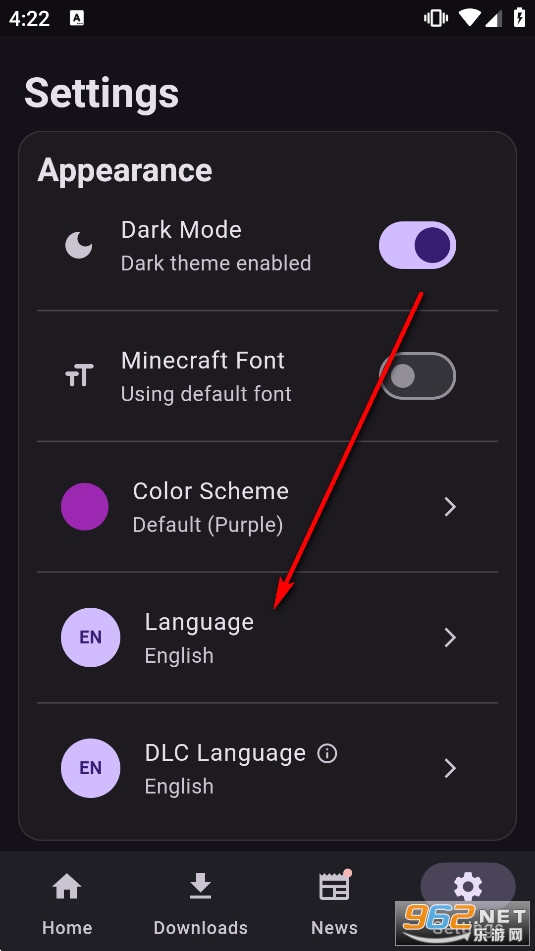Tap the News newspaper icon
The image size is (535, 951).
[x=334, y=887]
